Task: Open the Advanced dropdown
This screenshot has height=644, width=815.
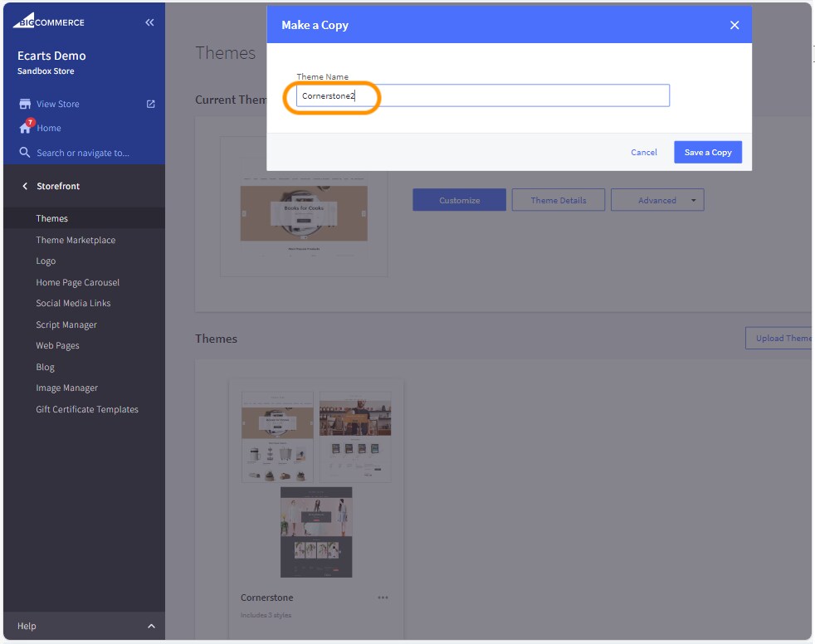Action: [x=657, y=199]
